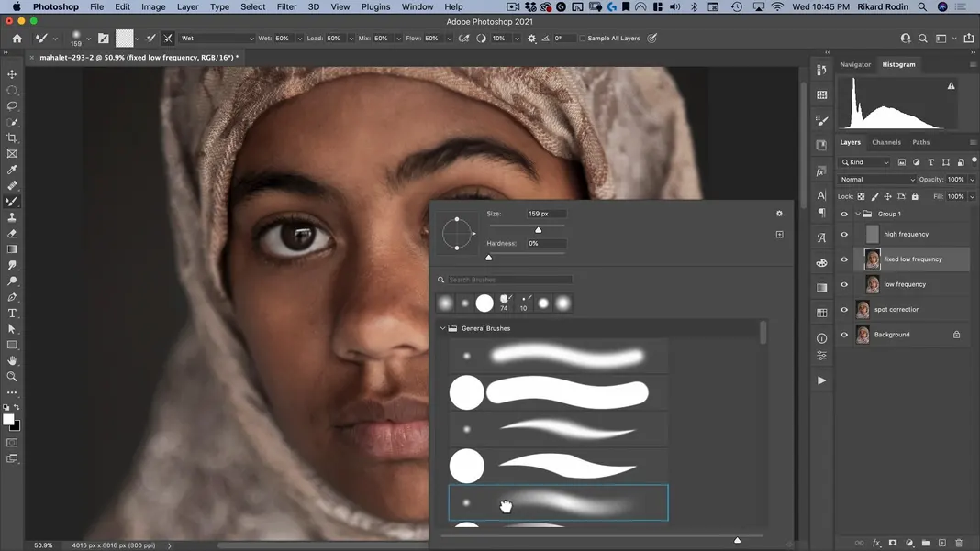Click the foreground color swatch

point(8,420)
